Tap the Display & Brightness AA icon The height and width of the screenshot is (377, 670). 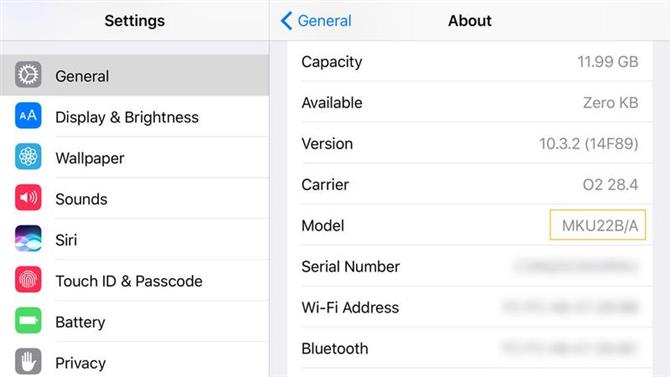(28, 116)
